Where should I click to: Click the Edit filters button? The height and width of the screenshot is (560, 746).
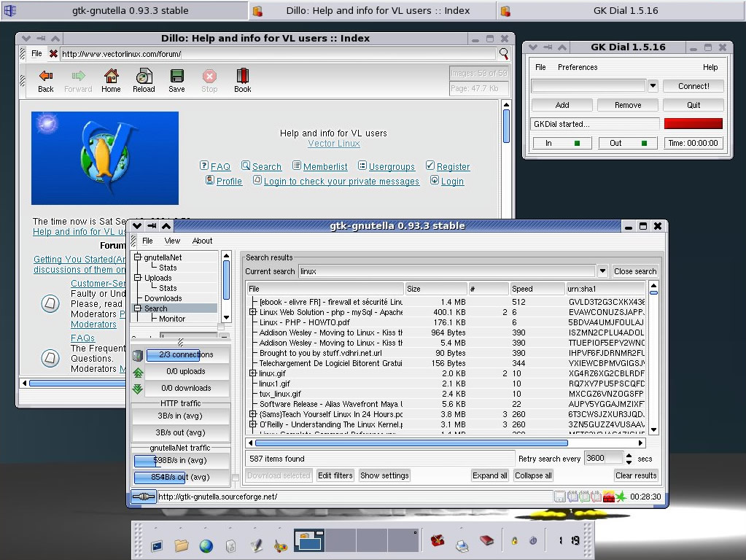[335, 475]
